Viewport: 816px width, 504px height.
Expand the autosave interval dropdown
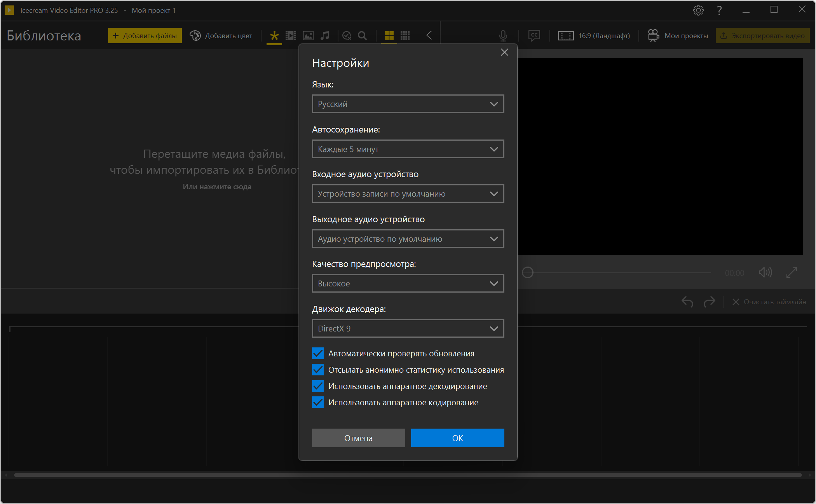click(x=408, y=149)
